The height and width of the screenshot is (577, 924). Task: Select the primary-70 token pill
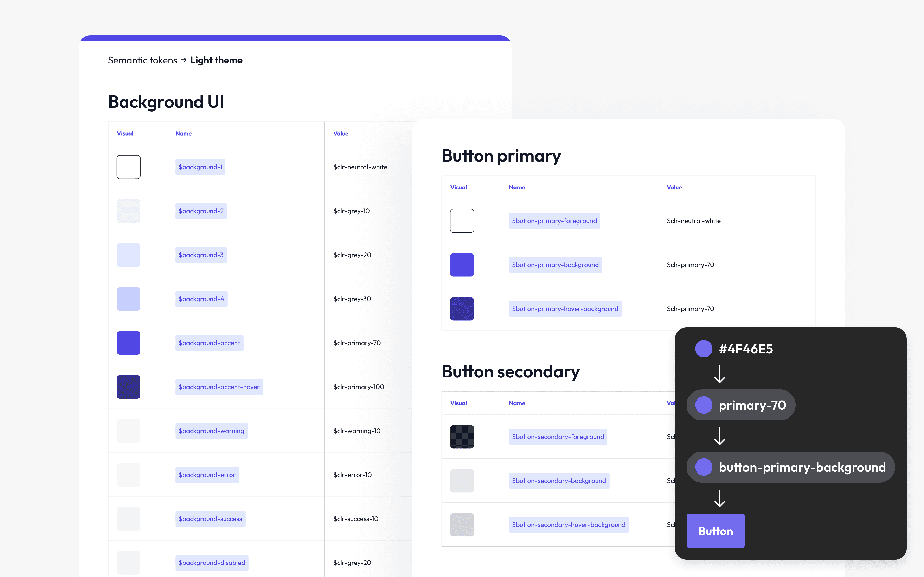coord(740,405)
